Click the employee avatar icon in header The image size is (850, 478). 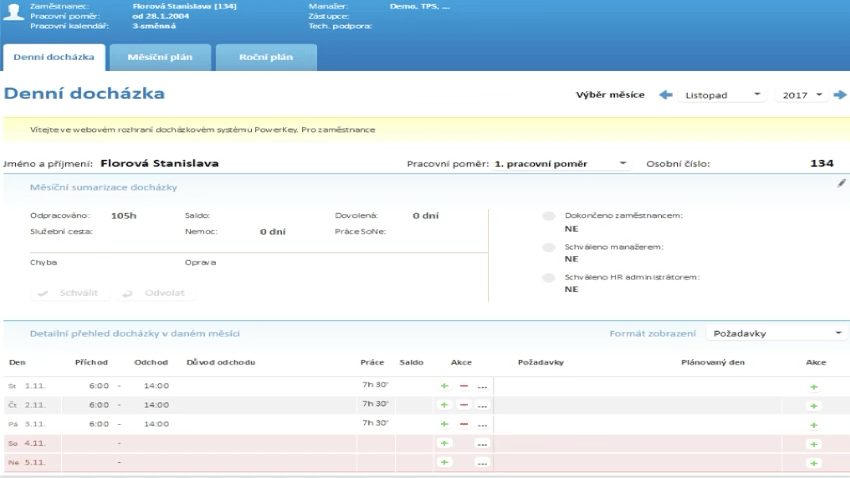pyautogui.click(x=13, y=12)
